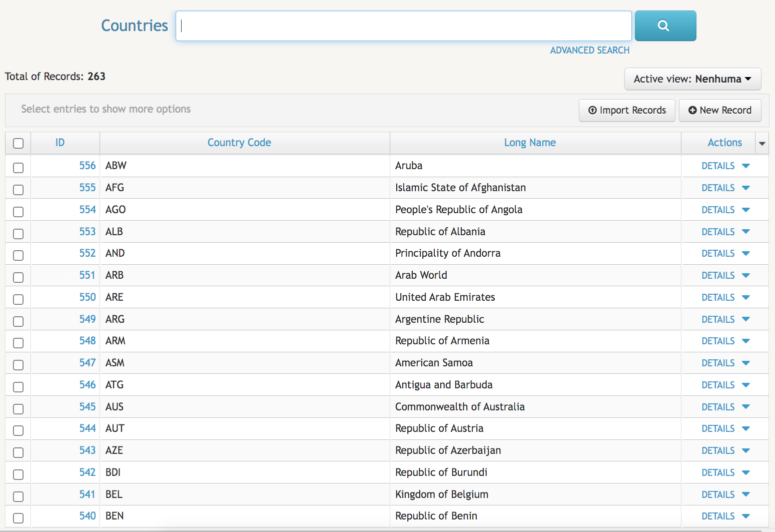
Task: Open the Advanced Search link
Action: pos(589,50)
